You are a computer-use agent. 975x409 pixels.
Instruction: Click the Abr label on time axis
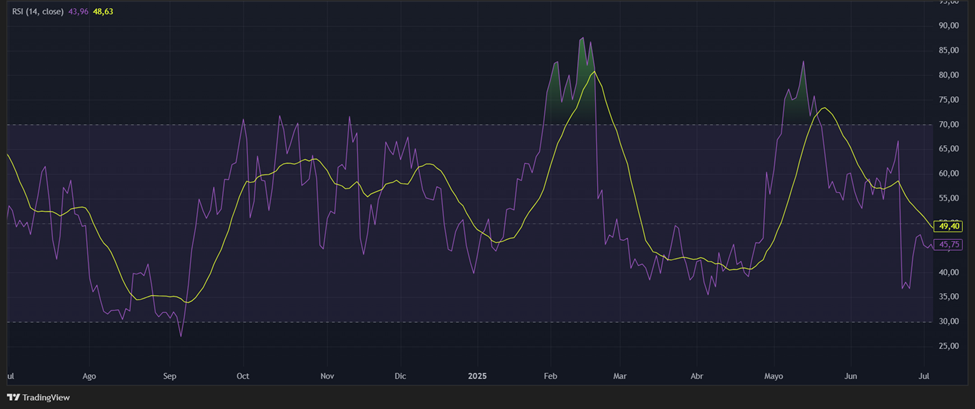(x=696, y=377)
